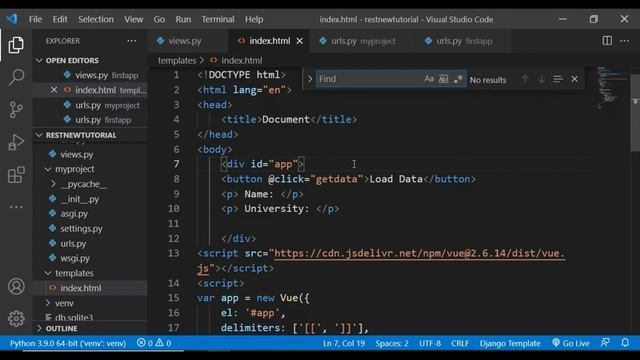Open settings.py in file tree
The image size is (640, 360).
pos(81,229)
